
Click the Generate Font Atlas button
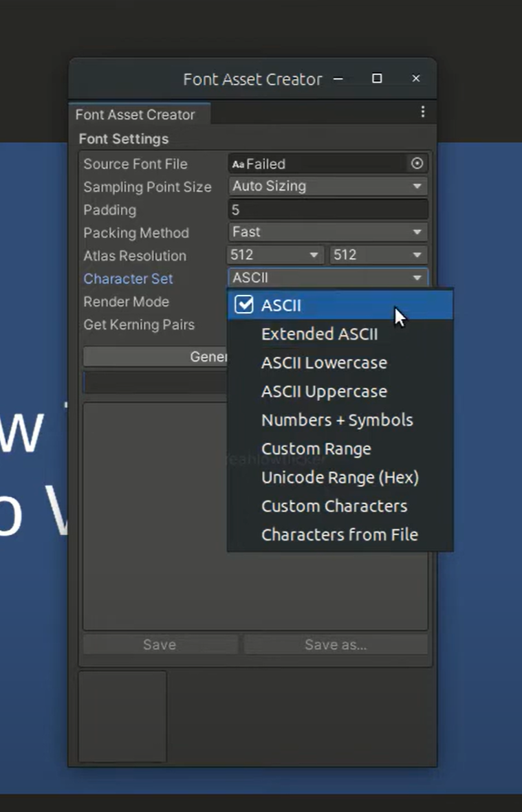[x=155, y=356]
